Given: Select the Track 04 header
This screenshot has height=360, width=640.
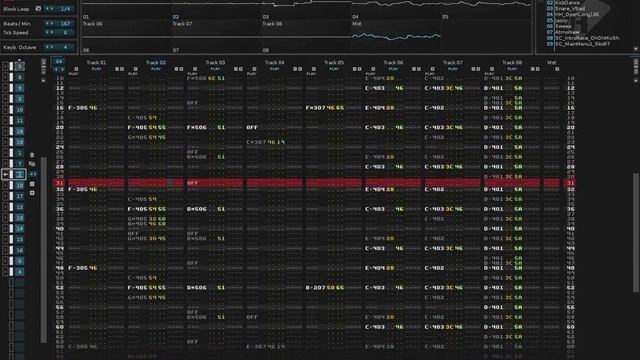Looking at the screenshot, I should coord(275,62).
